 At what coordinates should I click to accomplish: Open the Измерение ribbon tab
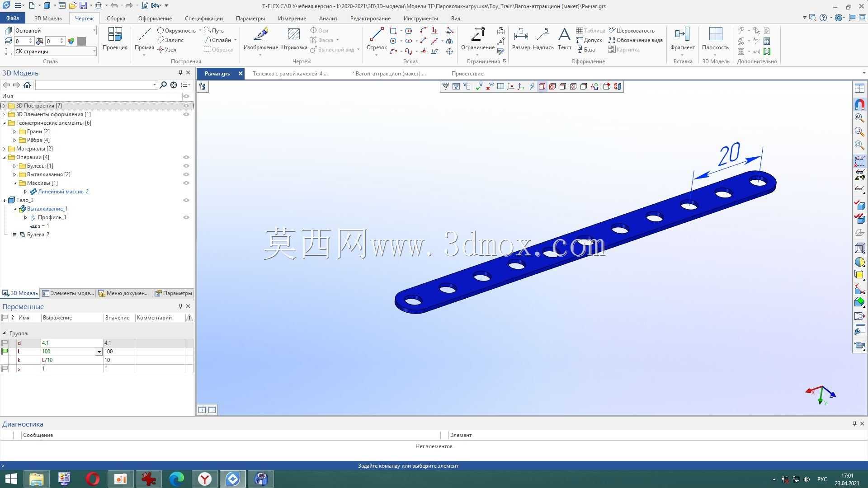pyautogui.click(x=292, y=19)
